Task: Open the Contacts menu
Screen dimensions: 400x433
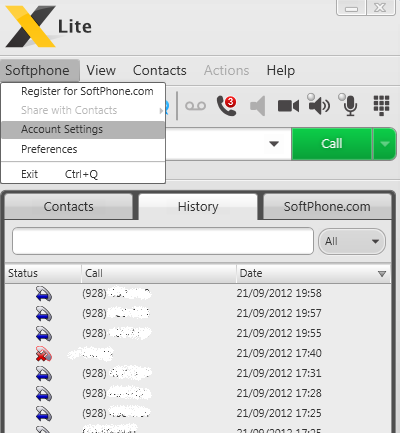Action: (x=160, y=70)
